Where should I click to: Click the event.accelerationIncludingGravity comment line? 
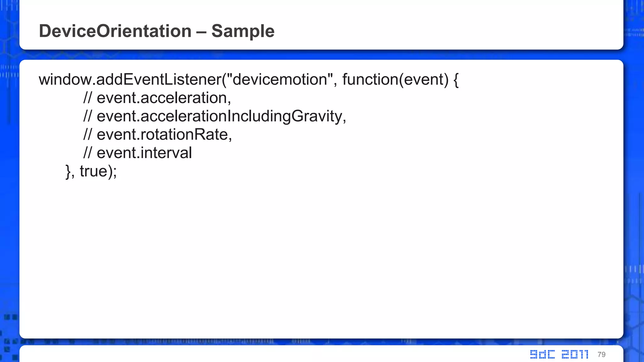pos(215,116)
